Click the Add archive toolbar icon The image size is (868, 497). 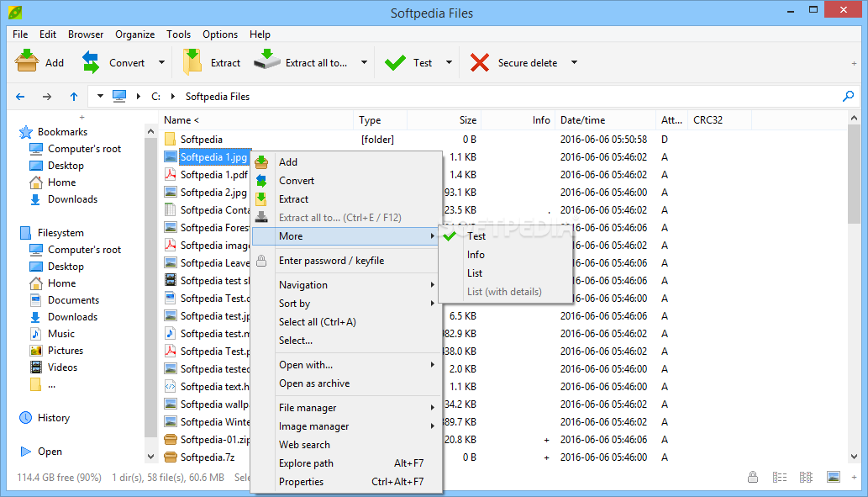tap(27, 61)
